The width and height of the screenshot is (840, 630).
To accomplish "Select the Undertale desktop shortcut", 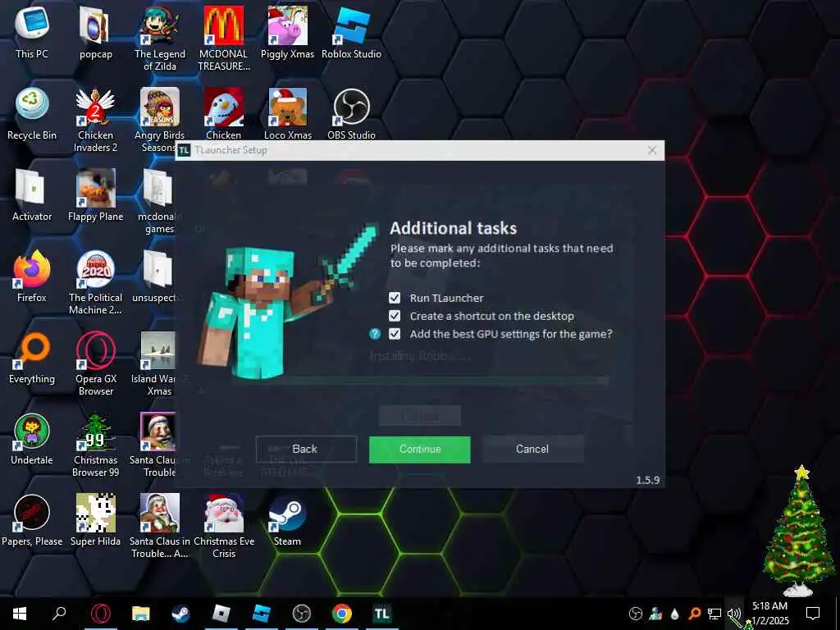I will pyautogui.click(x=32, y=440).
